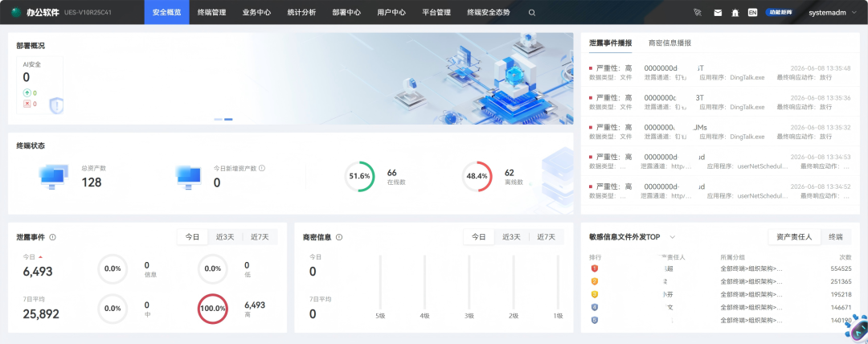The image size is (868, 344).
Task: Select 近7天 in the 商密信息 panel
Action: coord(547,237)
